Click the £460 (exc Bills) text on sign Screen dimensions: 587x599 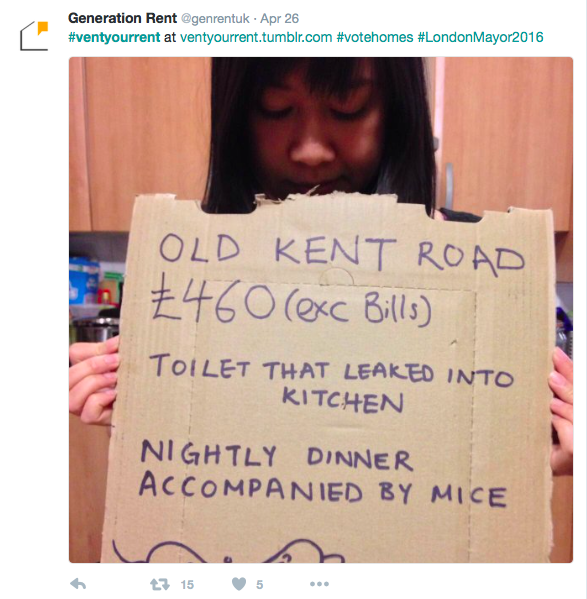(x=291, y=304)
